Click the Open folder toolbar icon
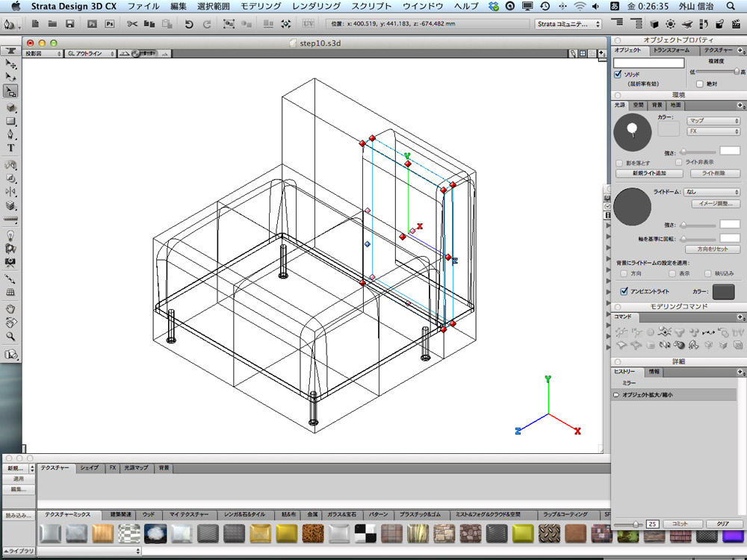 [52, 23]
